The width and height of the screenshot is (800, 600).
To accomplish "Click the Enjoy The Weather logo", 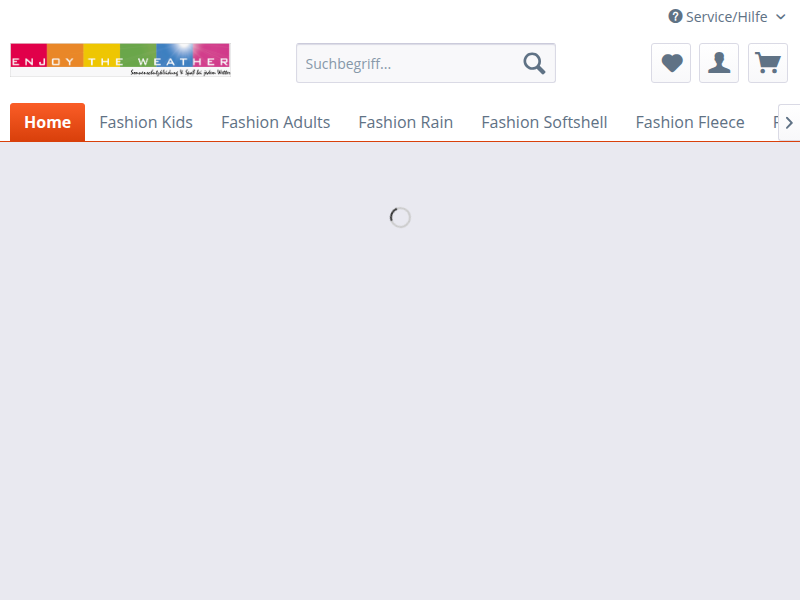I will click(x=120, y=57).
